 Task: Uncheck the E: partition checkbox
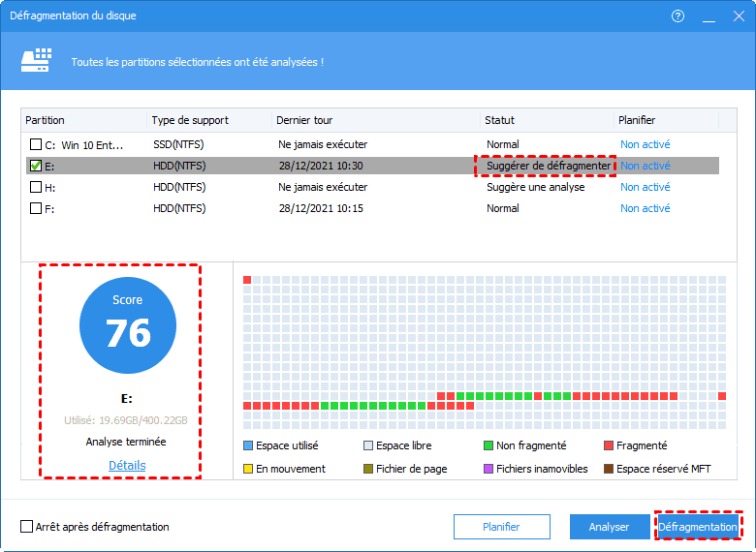pos(36,166)
